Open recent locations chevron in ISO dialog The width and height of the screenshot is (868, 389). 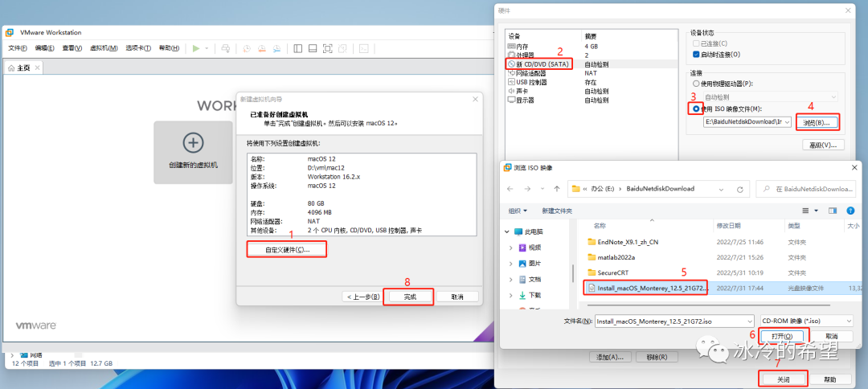[542, 189]
